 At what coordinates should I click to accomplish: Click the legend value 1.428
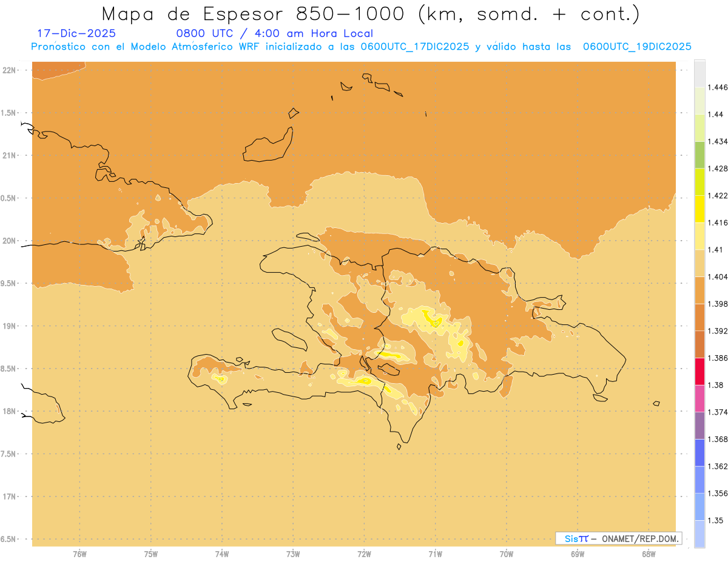717,169
